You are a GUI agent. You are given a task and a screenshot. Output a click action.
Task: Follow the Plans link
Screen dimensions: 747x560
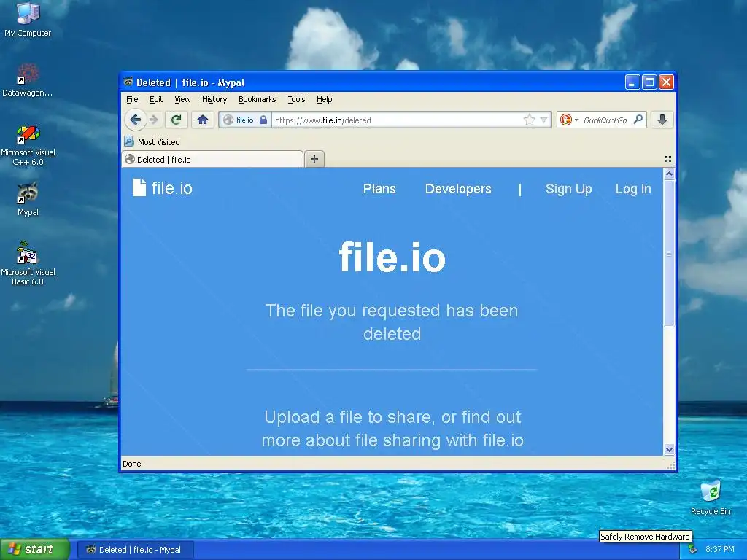pos(379,189)
